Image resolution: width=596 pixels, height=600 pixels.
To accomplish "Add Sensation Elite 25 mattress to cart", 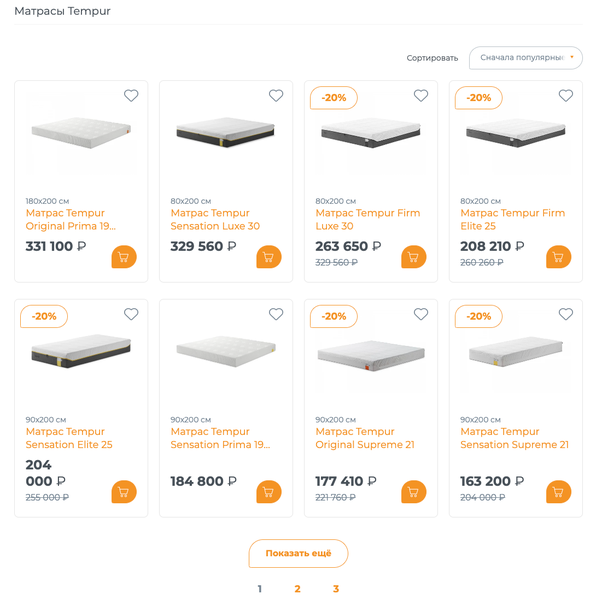I will [124, 492].
